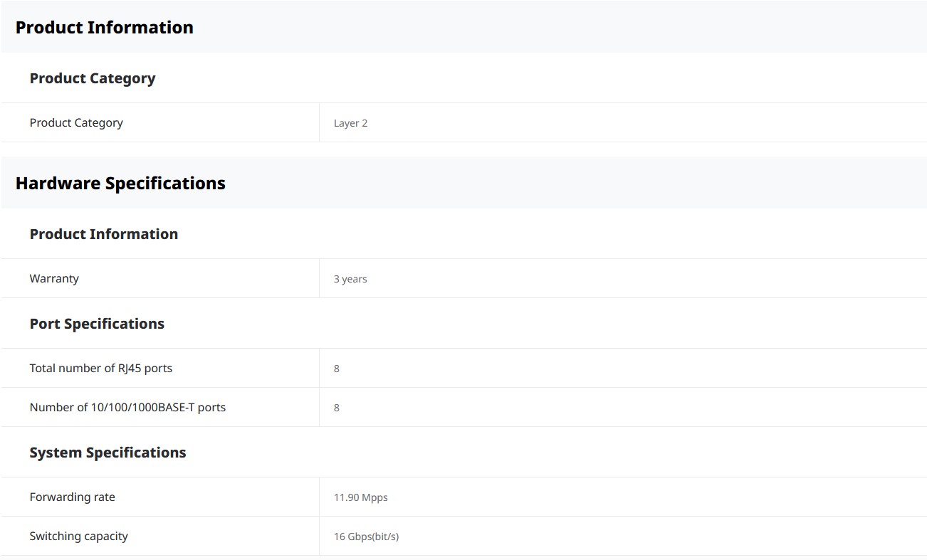Viewport: 927px width, 560px height.
Task: Click blank header bar right of Hardware Specifications
Action: tap(570, 184)
